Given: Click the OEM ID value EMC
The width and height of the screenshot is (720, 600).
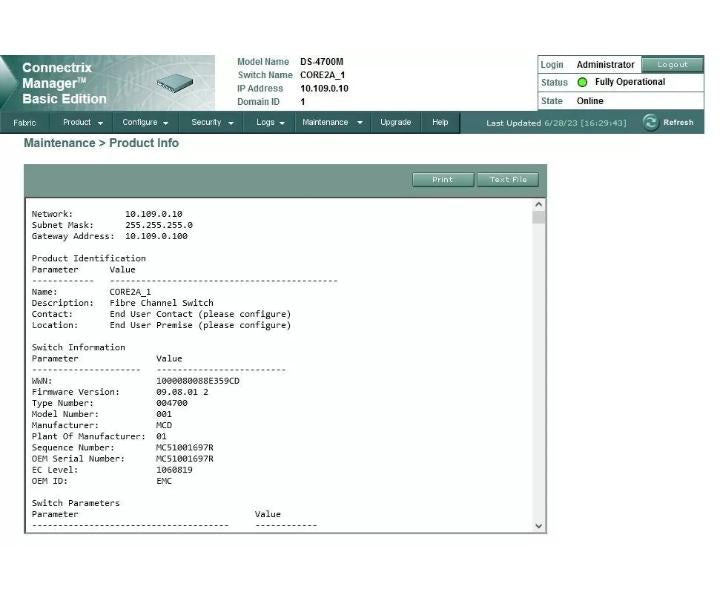Looking at the screenshot, I should (x=164, y=481).
